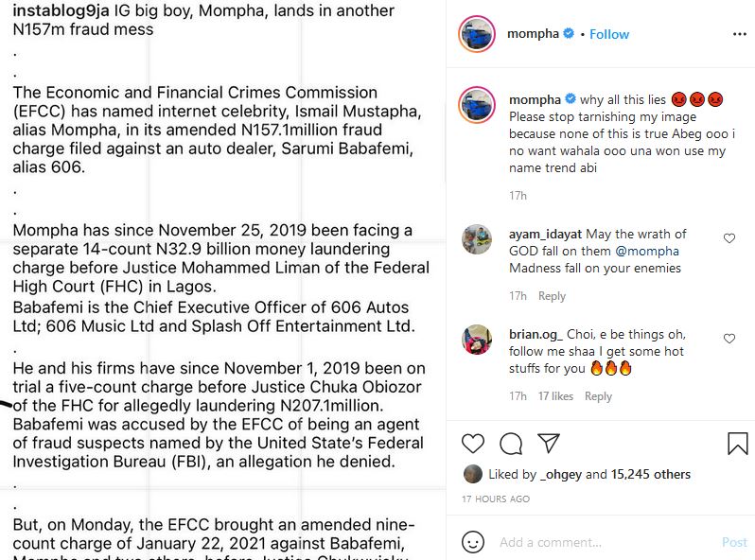Click the @mompha mention in comment

(x=647, y=251)
